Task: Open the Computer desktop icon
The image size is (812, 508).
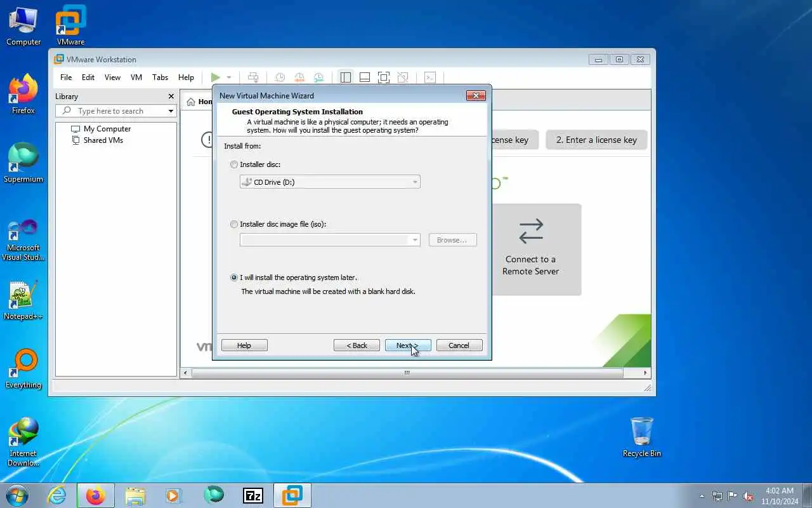Action: click(23, 26)
